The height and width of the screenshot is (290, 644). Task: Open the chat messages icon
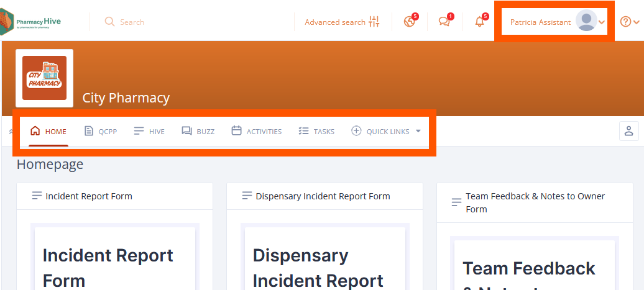click(444, 22)
